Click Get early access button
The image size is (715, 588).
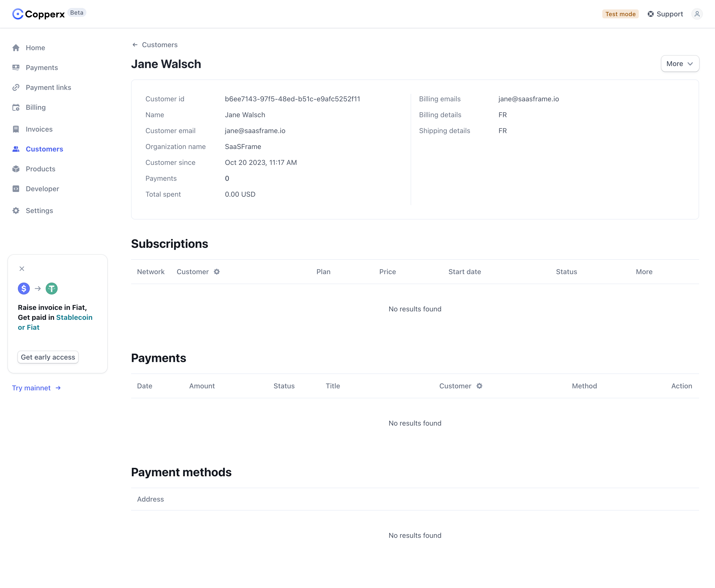click(x=48, y=357)
